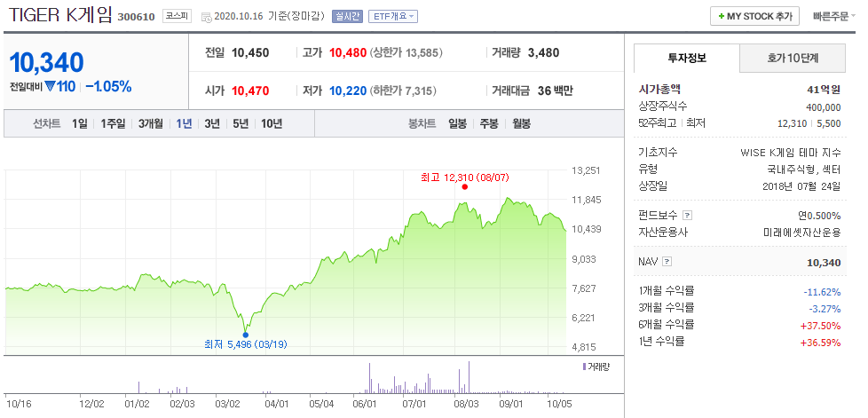The width and height of the screenshot is (868, 418).
Task: Click the 거래량 volume legend
Action: [596, 367]
